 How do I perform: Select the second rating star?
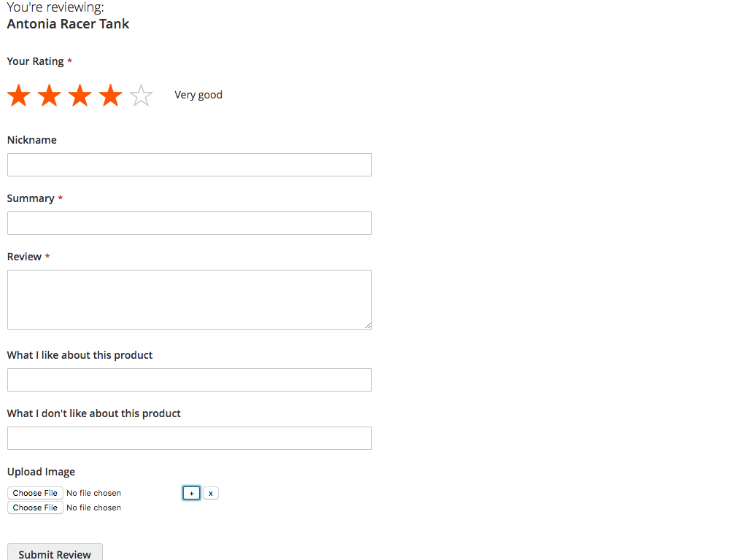(x=50, y=96)
